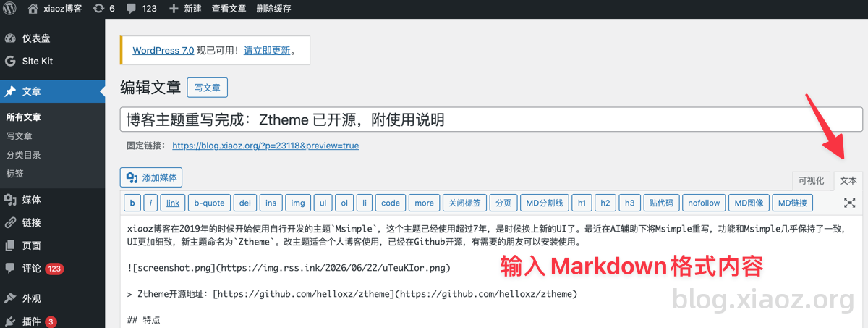Open 写文章 in the sidebar submenu

tap(19, 136)
